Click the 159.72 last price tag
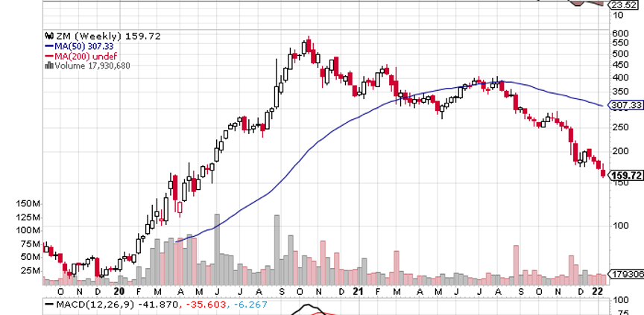This screenshot has height=315, width=644. 625,176
